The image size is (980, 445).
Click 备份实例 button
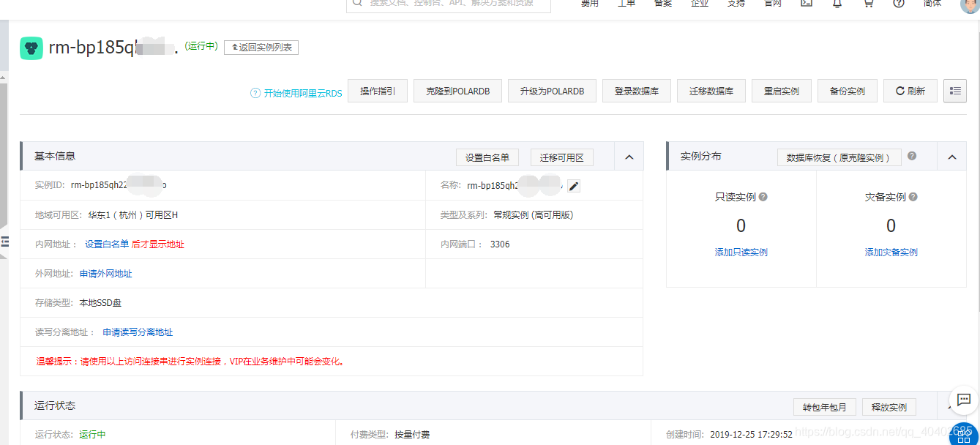[848, 91]
